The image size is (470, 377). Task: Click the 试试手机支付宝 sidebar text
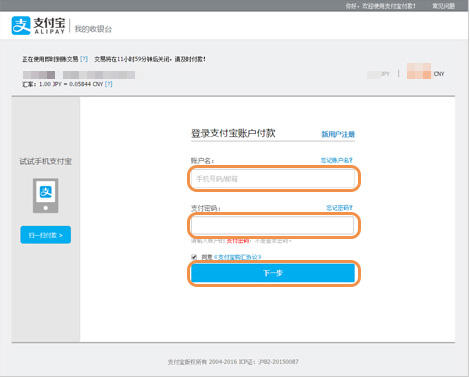pos(46,162)
